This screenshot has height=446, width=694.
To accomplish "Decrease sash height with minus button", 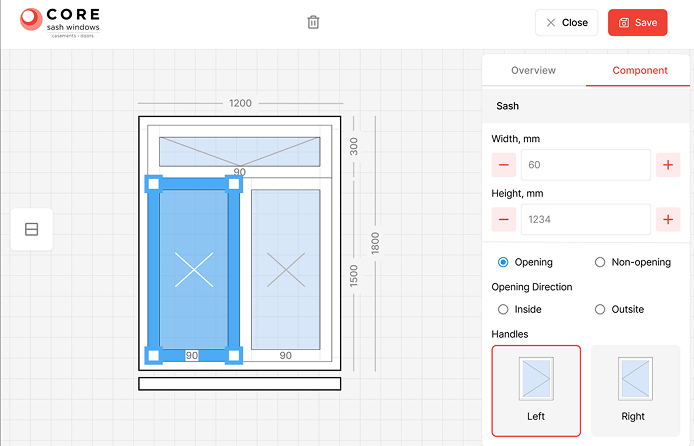I will coord(504,219).
